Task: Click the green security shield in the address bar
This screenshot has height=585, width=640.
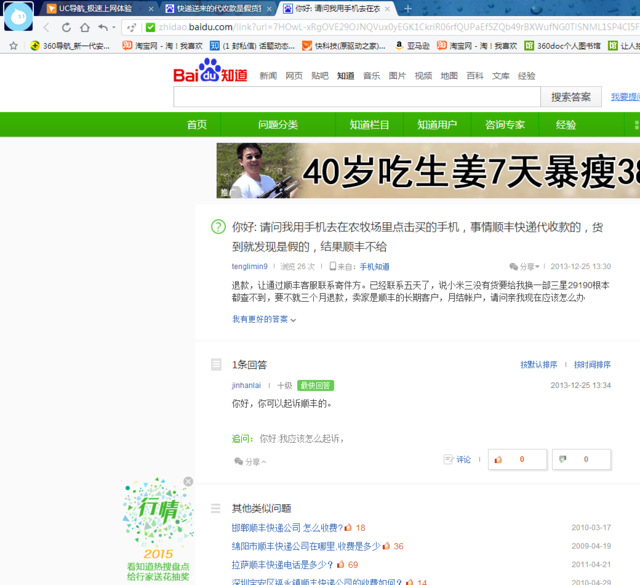Action: pyautogui.click(x=150, y=27)
